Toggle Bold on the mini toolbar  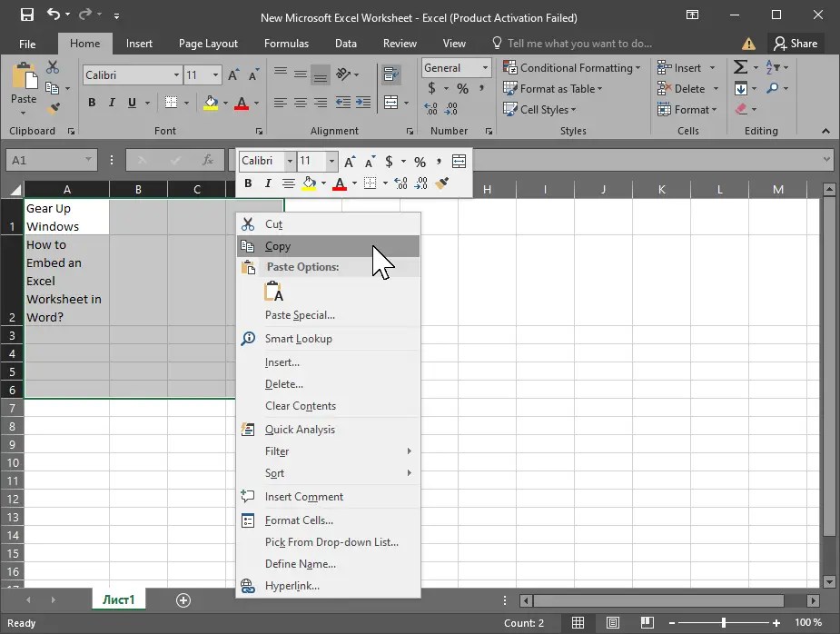(x=247, y=183)
